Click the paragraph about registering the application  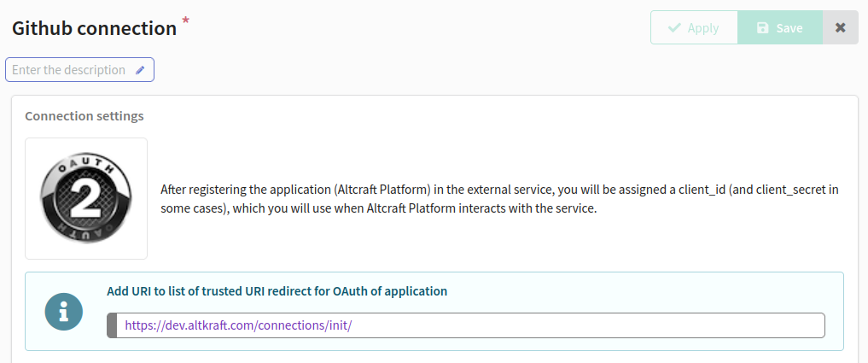click(500, 200)
